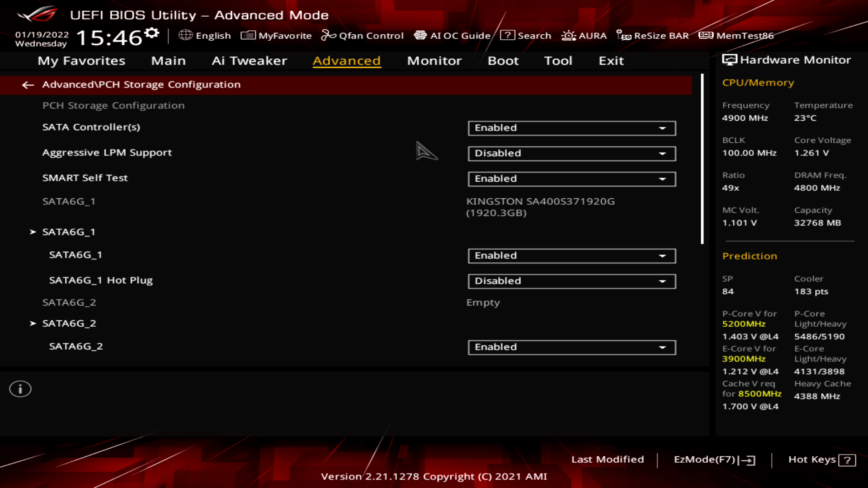Navigate to Boot menu tab
This screenshot has height=488, width=868.
(503, 60)
